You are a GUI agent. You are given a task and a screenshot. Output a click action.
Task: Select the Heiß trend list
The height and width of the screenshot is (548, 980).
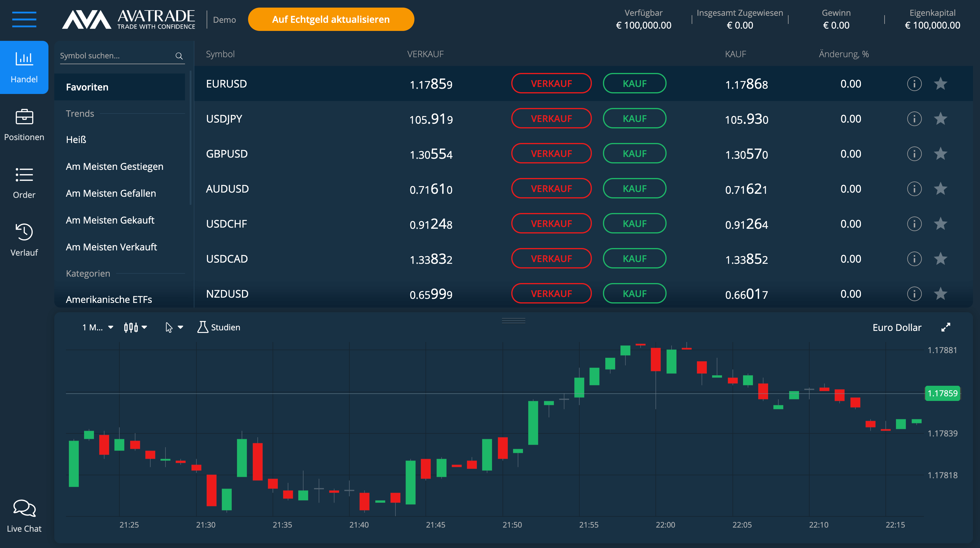pos(76,139)
